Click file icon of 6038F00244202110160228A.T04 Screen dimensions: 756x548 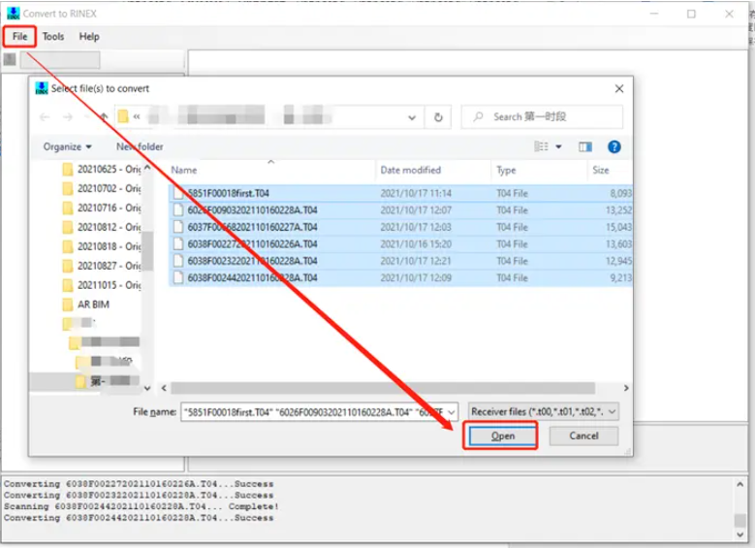[x=178, y=277]
